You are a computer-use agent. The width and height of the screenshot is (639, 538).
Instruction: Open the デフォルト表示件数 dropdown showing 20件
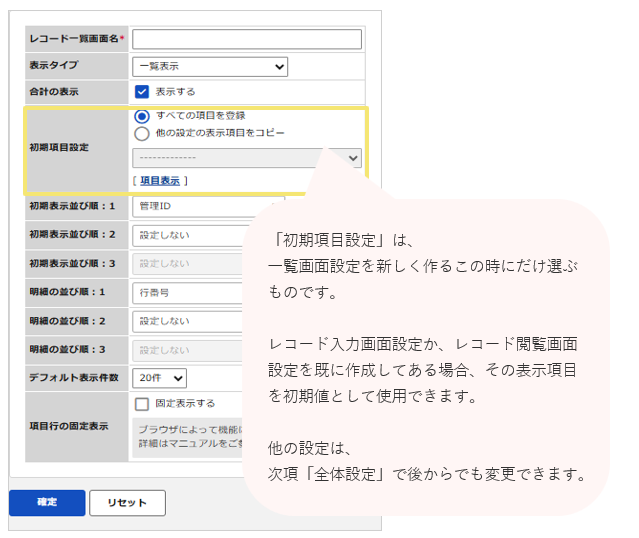coord(159,378)
